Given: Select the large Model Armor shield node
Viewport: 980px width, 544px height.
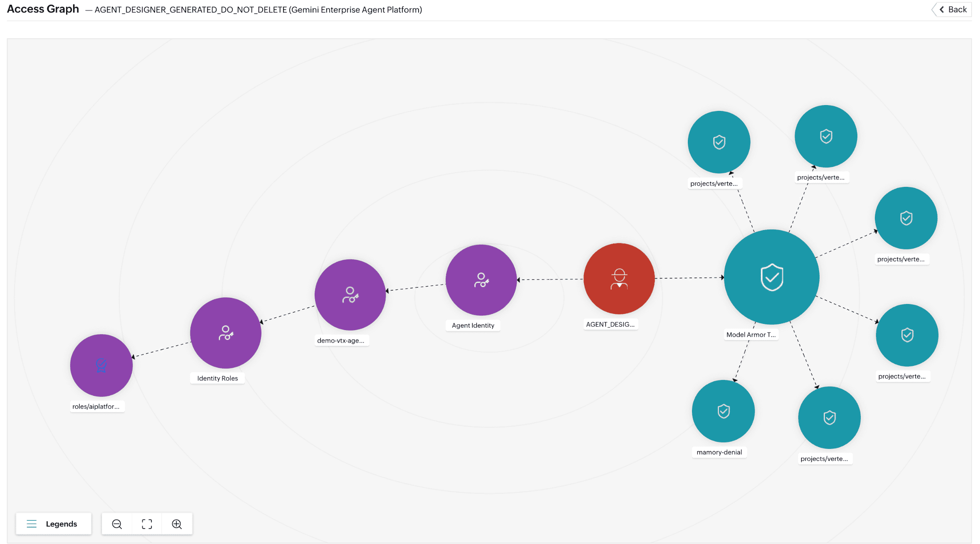Looking at the screenshot, I should pos(772,277).
